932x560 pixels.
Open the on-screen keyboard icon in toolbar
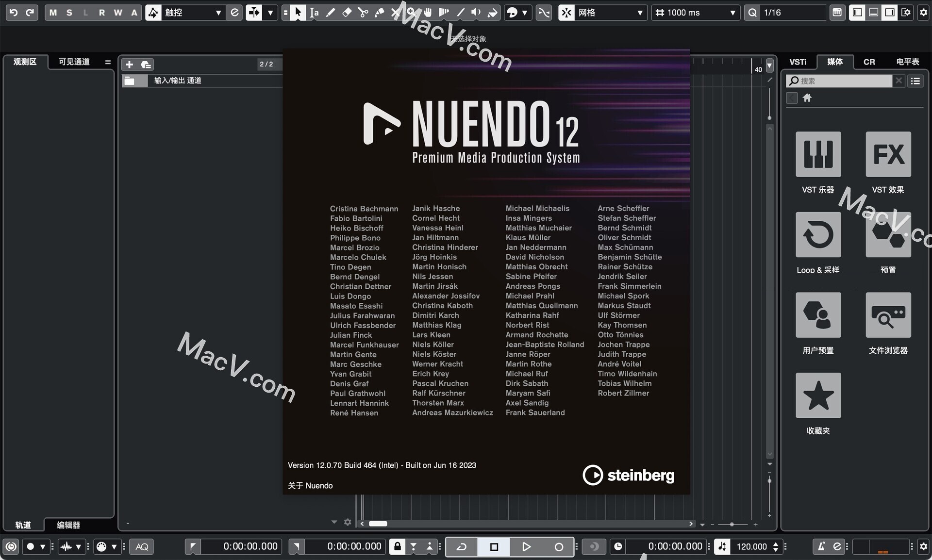837,13
